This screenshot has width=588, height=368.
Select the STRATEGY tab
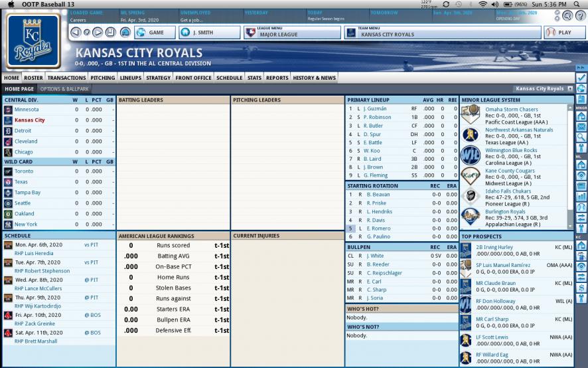pyautogui.click(x=158, y=78)
